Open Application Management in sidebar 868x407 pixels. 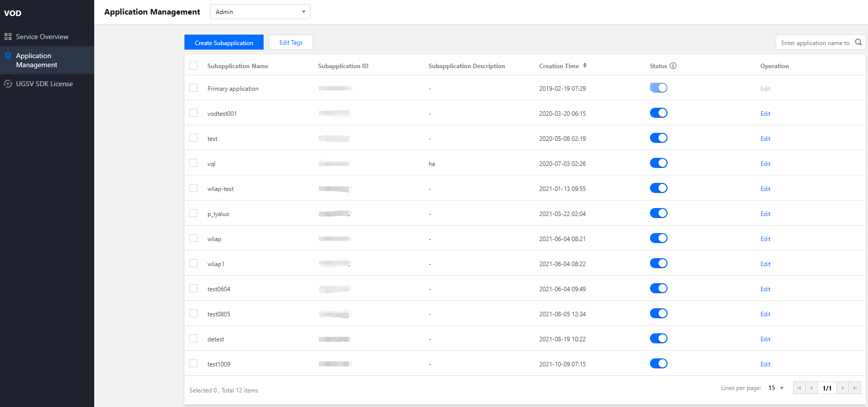click(x=36, y=60)
